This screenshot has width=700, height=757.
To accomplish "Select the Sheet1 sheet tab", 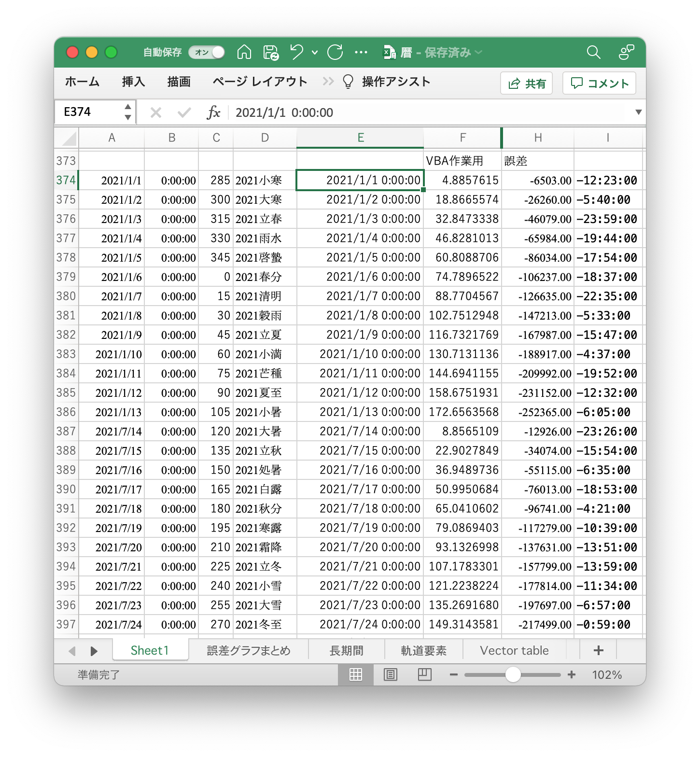I will [x=150, y=650].
